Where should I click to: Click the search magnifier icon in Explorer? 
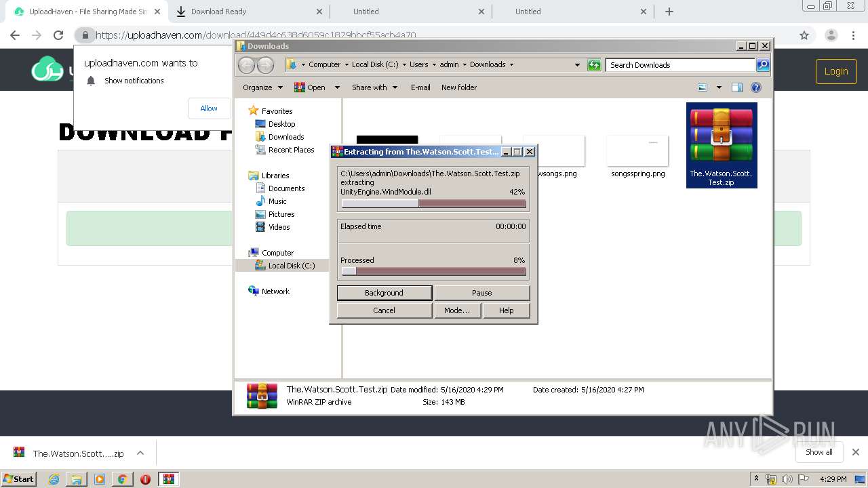point(763,65)
